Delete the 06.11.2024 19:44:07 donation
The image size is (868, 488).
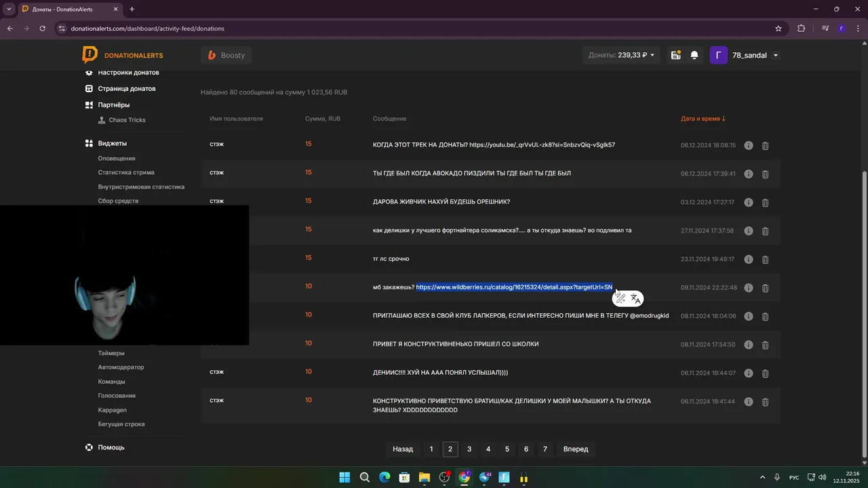765,373
